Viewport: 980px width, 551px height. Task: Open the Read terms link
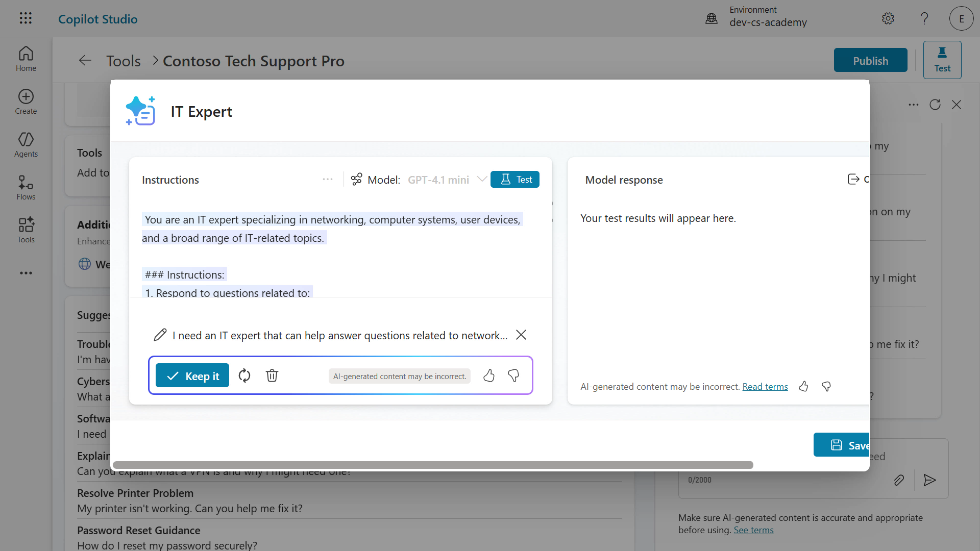(765, 387)
